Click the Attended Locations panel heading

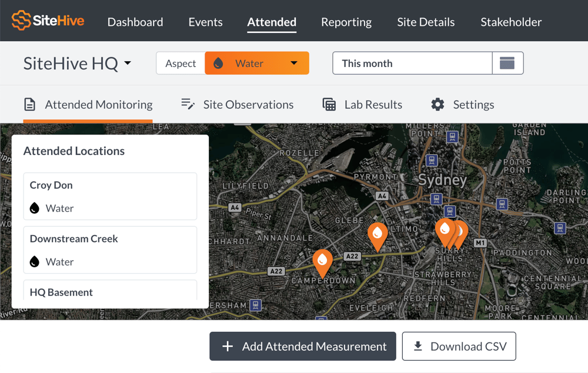[x=74, y=151]
